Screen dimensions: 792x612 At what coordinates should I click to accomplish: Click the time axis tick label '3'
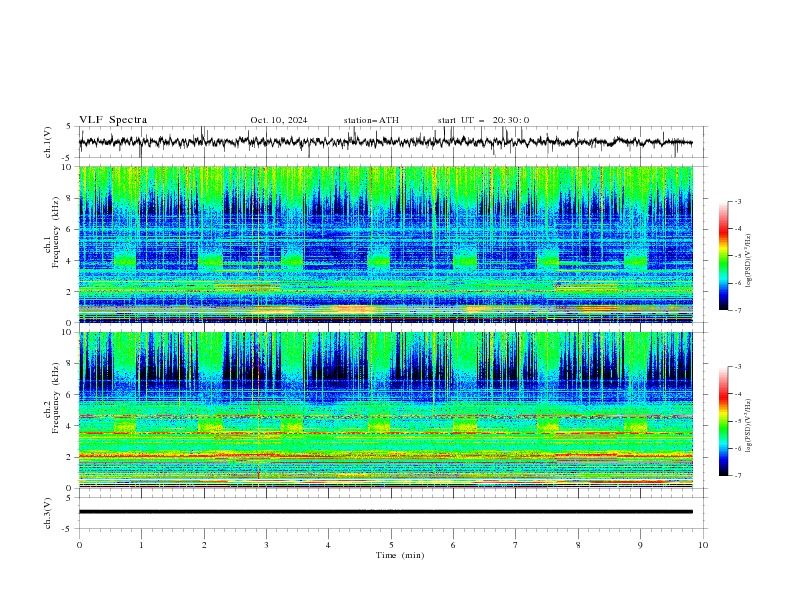[x=266, y=545]
